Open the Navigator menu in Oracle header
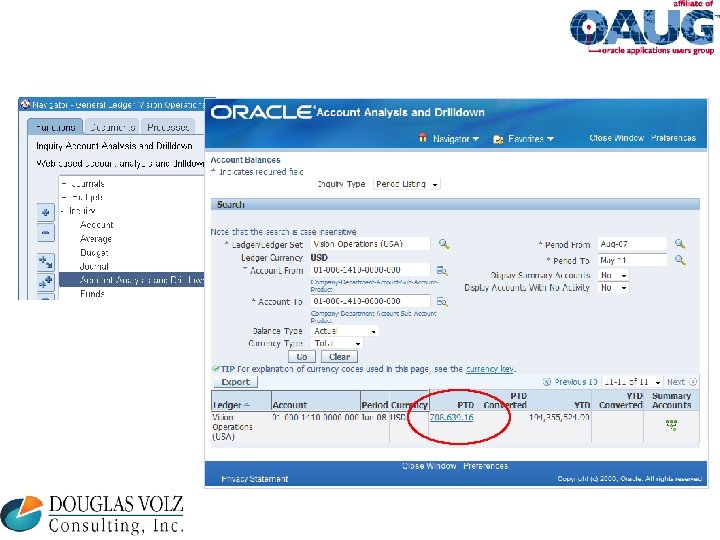Viewport: 720px width, 540px height. tap(456, 138)
